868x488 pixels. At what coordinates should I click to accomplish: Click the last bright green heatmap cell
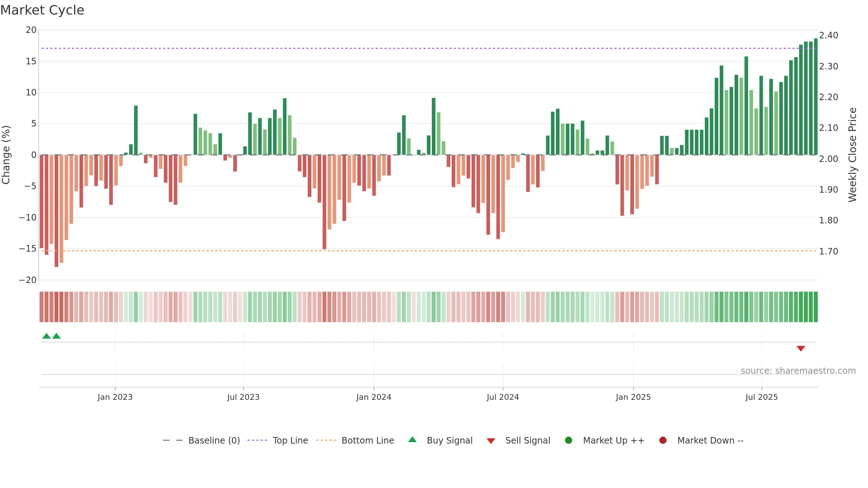click(816, 307)
